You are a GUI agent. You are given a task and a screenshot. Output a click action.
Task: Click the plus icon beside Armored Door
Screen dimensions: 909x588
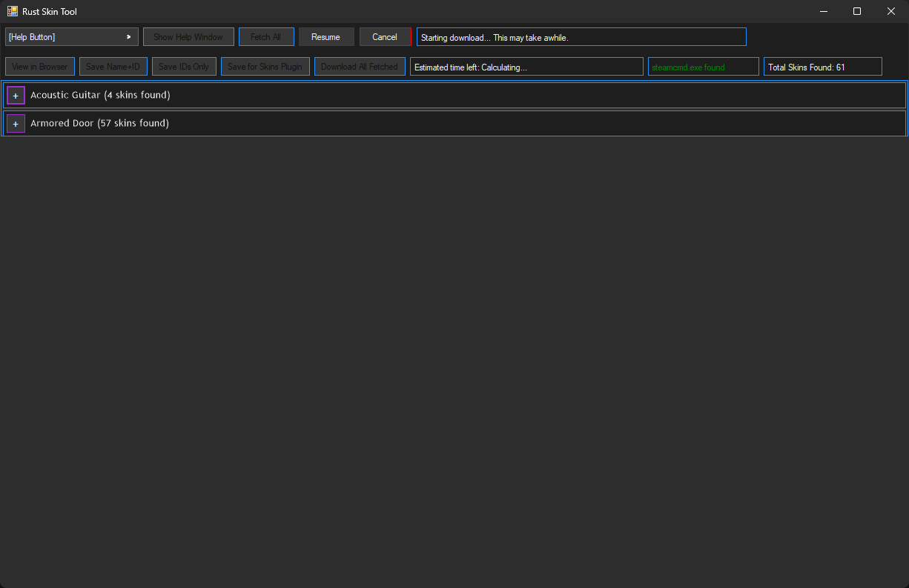tap(16, 123)
